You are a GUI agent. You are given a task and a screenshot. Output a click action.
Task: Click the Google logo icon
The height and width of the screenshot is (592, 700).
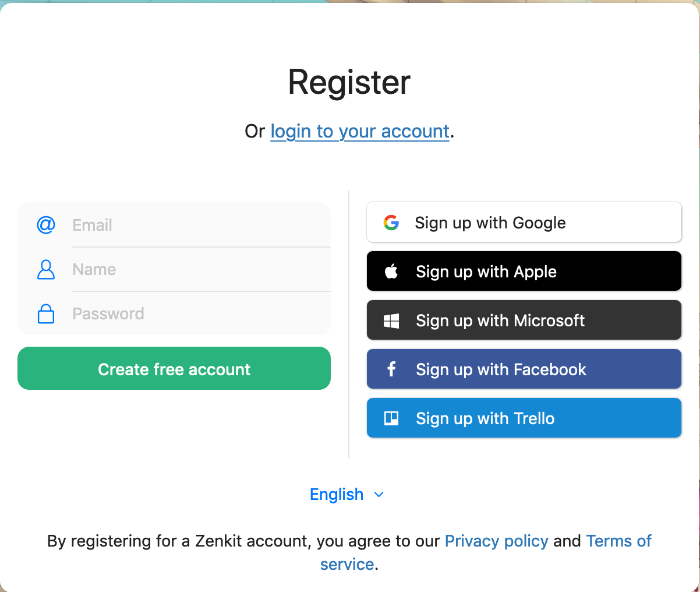pyautogui.click(x=391, y=222)
